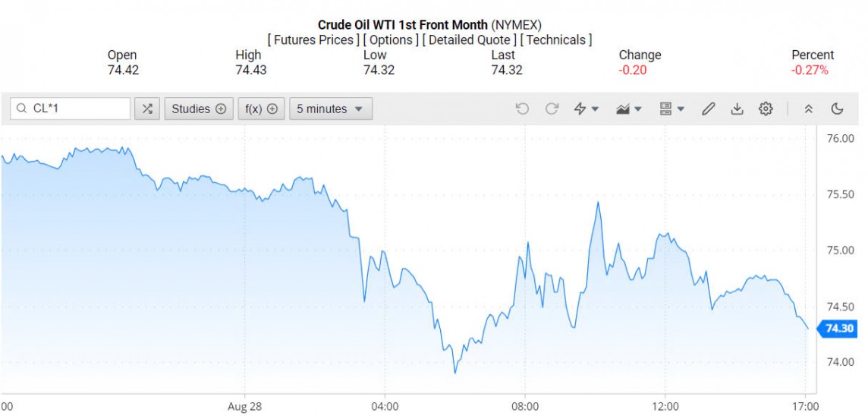Download the chart image

[737, 109]
